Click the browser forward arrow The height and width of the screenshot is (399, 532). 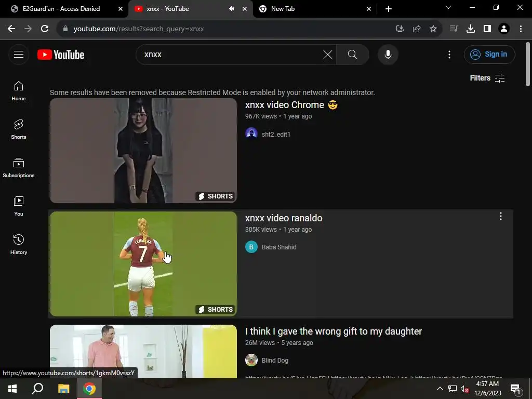tap(28, 29)
